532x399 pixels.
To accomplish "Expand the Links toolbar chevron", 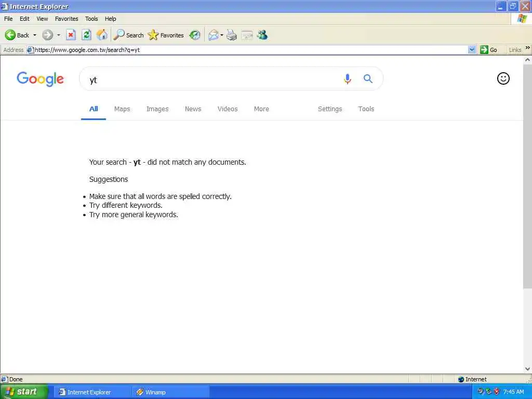I will (528, 48).
